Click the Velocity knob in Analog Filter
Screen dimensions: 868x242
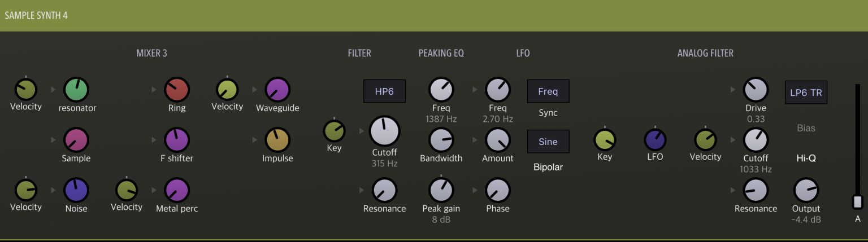click(705, 140)
